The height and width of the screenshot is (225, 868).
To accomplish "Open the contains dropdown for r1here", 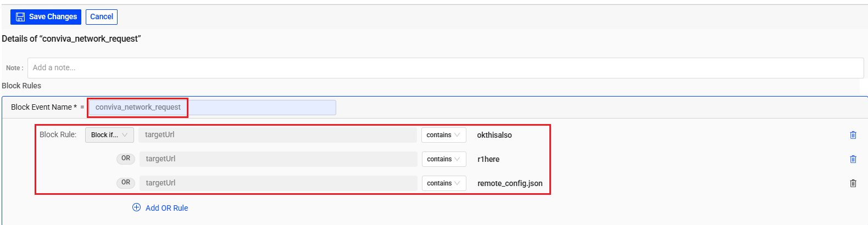I will (x=444, y=159).
